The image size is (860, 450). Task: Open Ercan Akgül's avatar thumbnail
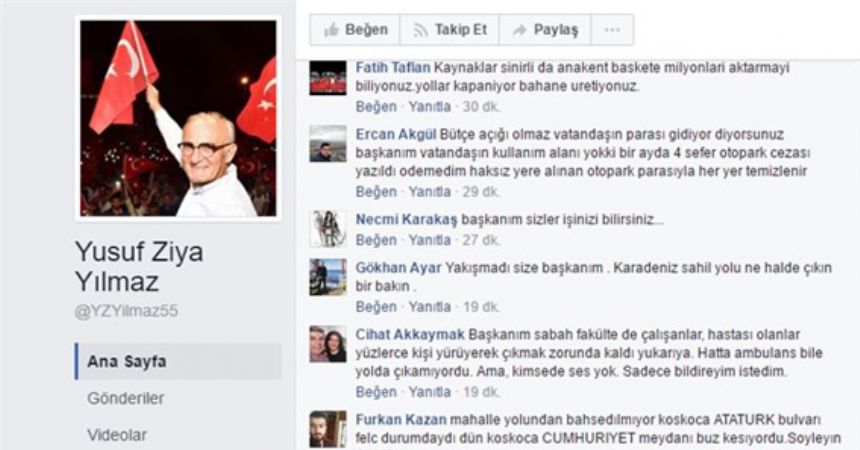click(x=328, y=144)
